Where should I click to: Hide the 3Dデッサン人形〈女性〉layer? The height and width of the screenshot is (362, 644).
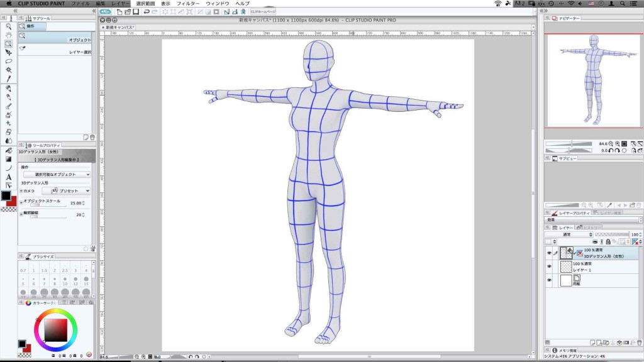click(x=549, y=251)
